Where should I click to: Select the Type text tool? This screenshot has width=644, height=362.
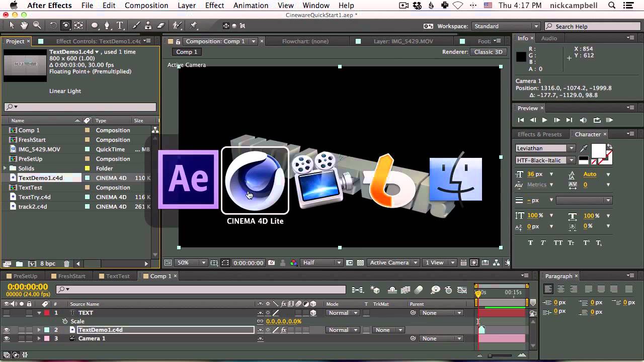tap(120, 25)
